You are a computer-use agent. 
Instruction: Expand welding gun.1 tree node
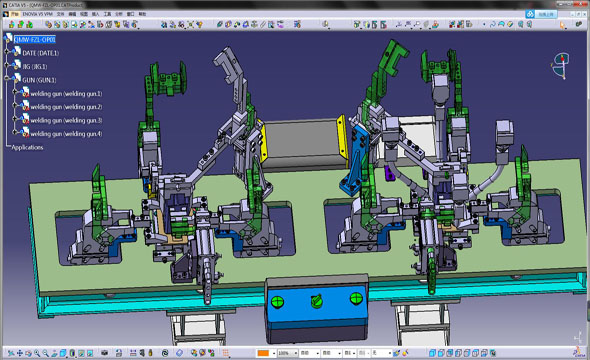tap(15, 91)
